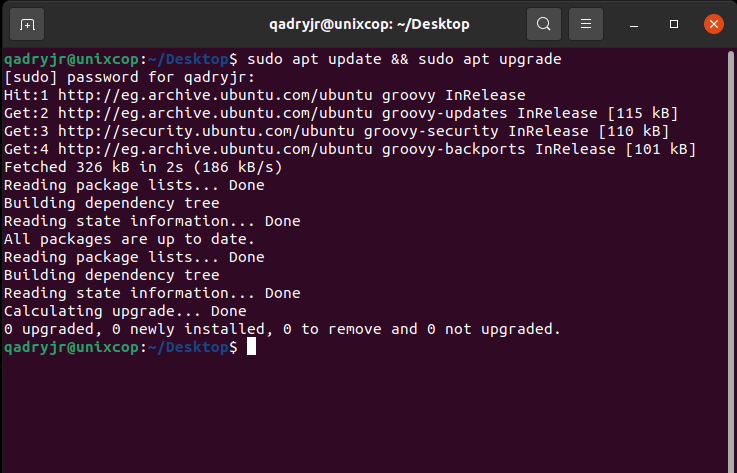Click '[101 kB]' size value
Screen dimensions: 737x473
click(661, 149)
